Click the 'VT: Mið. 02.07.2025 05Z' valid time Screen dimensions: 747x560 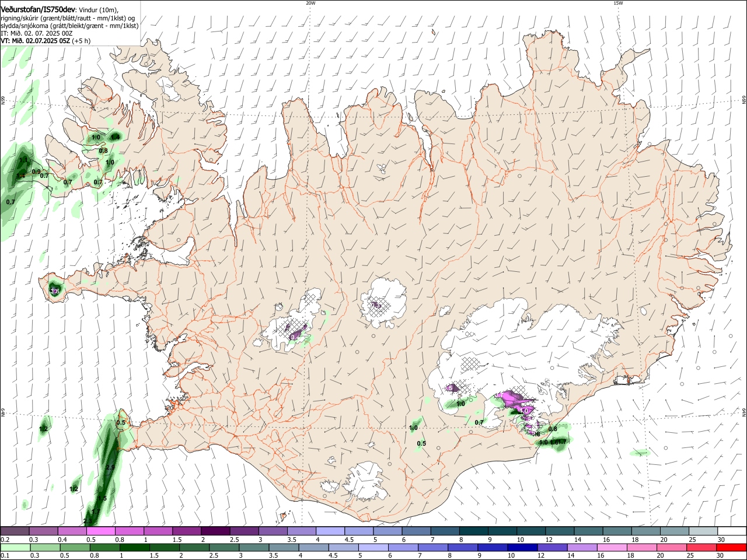click(36, 41)
